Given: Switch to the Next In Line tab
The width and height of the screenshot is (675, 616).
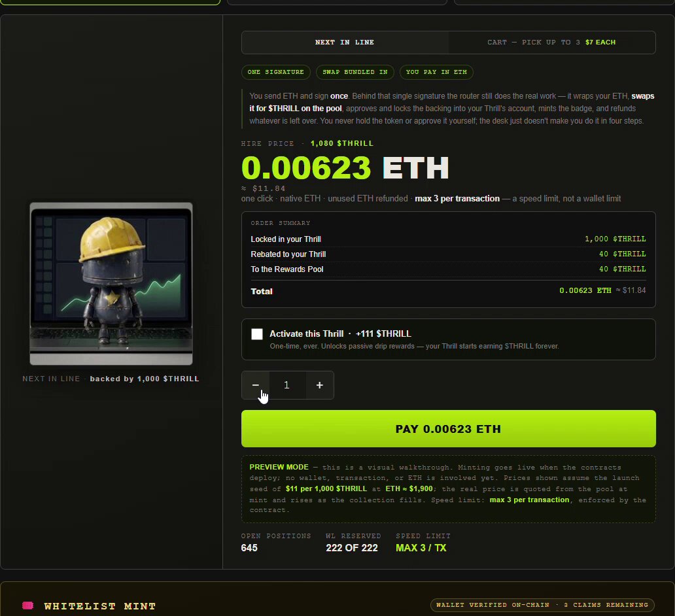Looking at the screenshot, I should pyautogui.click(x=345, y=43).
